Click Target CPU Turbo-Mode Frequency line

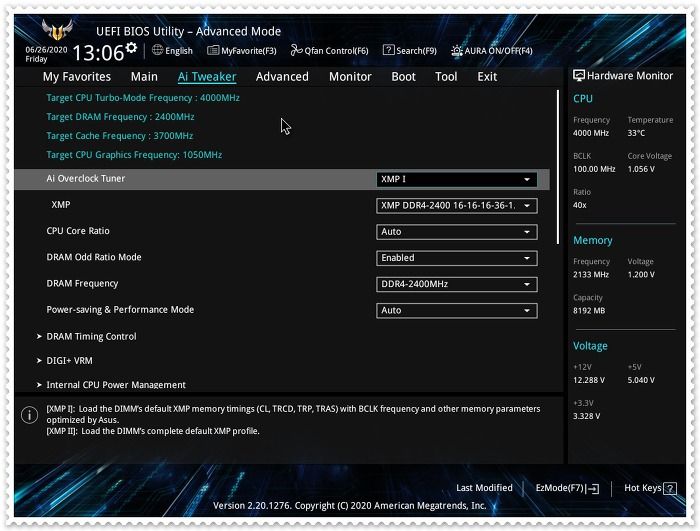pyautogui.click(x=143, y=98)
